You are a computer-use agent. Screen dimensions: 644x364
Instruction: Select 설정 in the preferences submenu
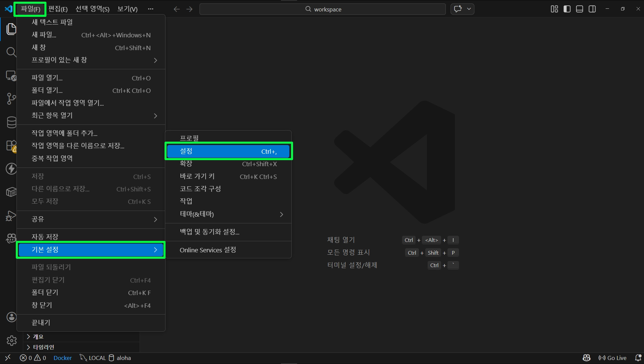point(228,151)
